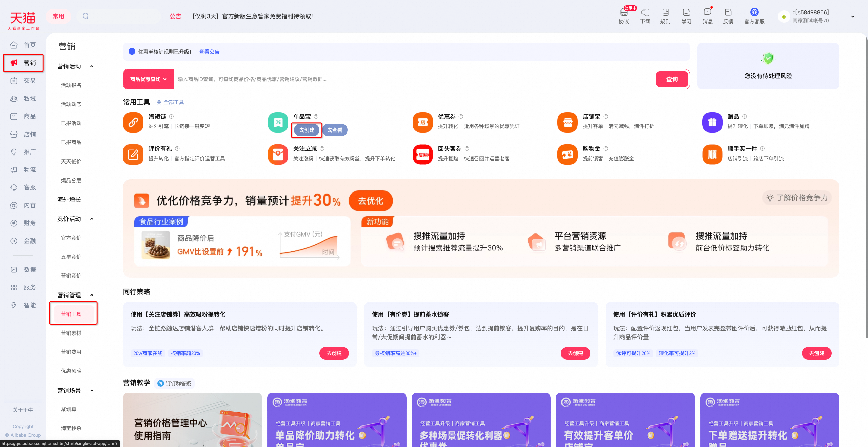The width and height of the screenshot is (868, 447).
Task: Open the 淘短链 tool icon
Action: tap(133, 122)
